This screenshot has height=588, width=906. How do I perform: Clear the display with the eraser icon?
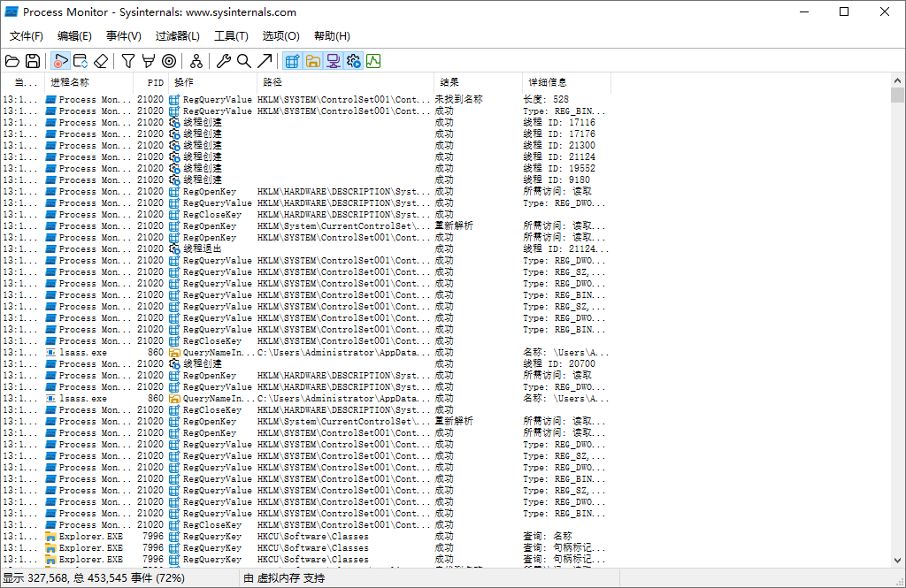pos(101,61)
